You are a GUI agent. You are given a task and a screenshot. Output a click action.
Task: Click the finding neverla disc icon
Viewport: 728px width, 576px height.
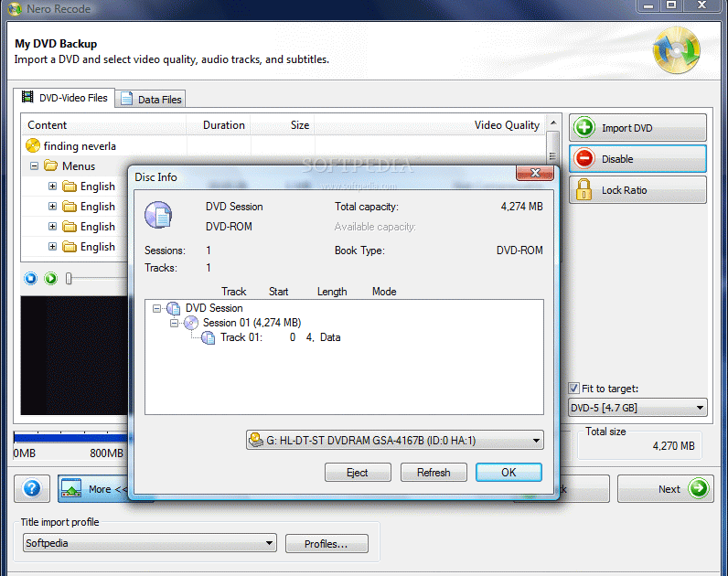33,145
